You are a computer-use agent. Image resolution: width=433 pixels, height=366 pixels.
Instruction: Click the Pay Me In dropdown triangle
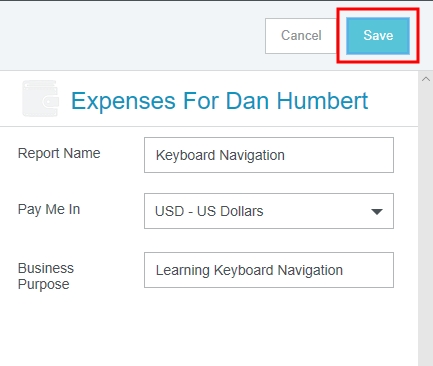(377, 211)
